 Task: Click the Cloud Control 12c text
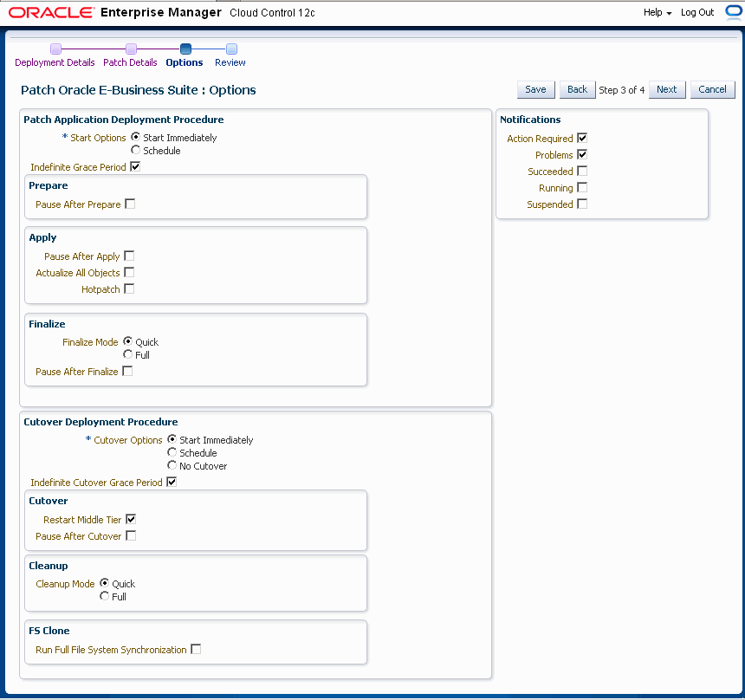272,13
